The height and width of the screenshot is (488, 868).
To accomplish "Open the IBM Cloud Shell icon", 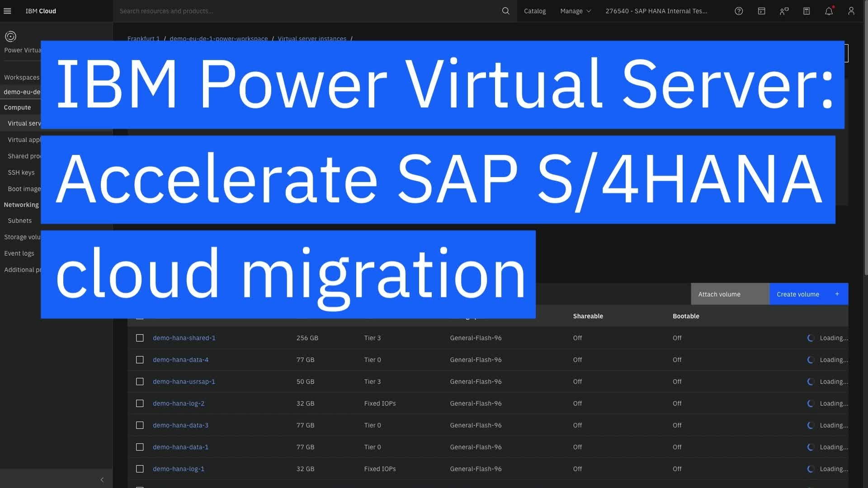I will coord(761,11).
